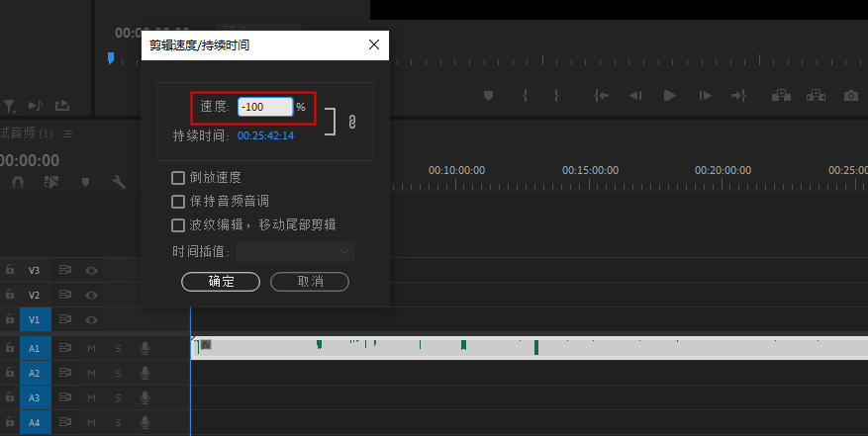The image size is (868, 436).
Task: Toggle linked selection in timeline
Action: click(51, 182)
